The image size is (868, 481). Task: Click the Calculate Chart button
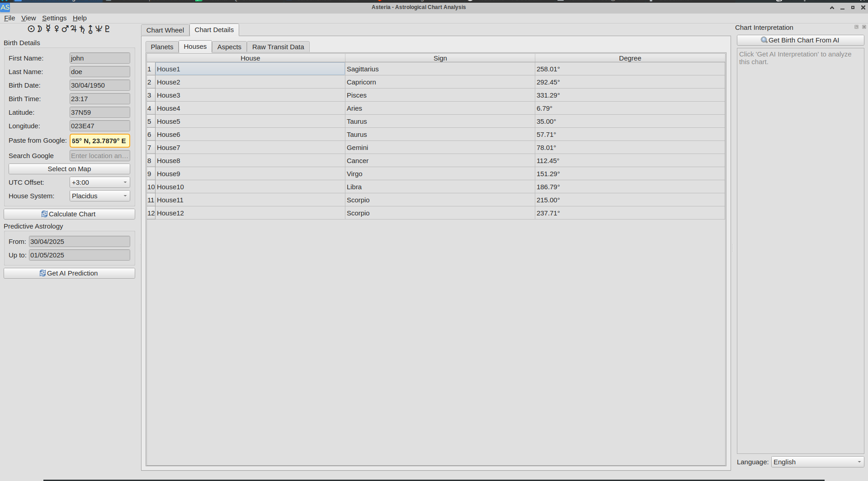tap(69, 214)
